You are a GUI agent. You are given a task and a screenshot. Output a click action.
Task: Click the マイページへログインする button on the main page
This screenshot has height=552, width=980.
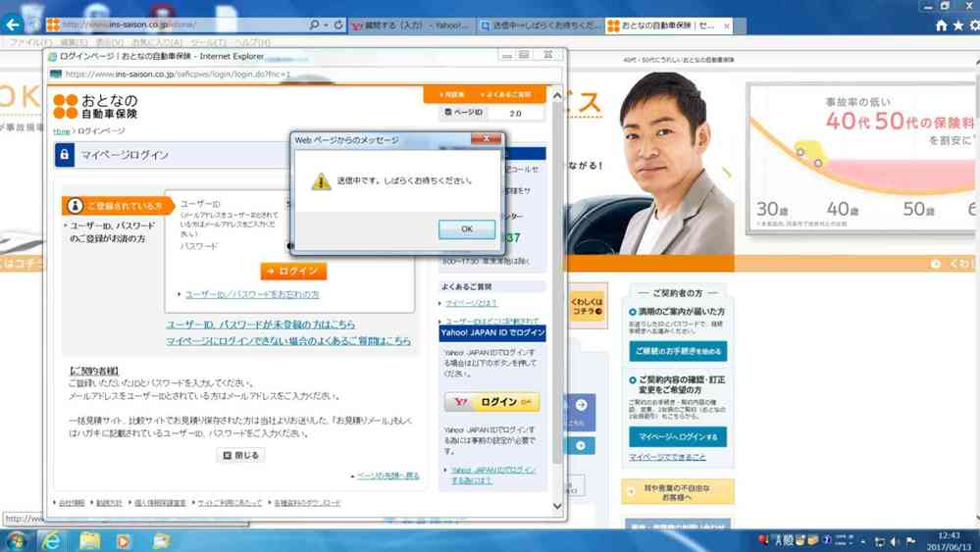pos(678,436)
